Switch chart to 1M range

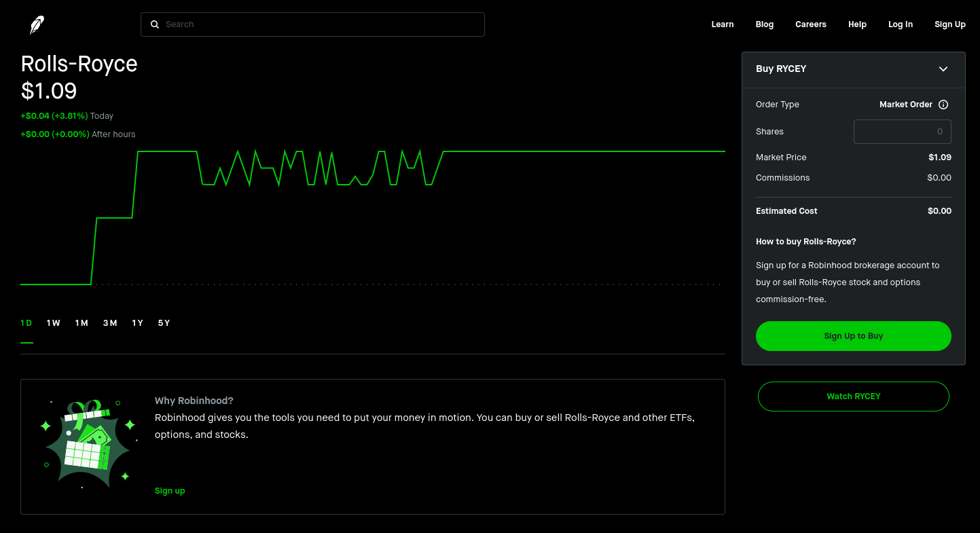coord(81,323)
